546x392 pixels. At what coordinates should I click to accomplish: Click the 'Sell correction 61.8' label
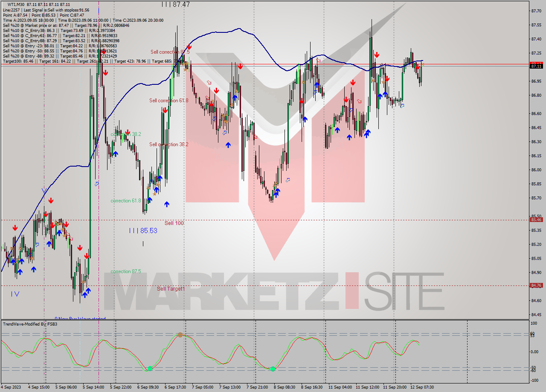tap(168, 101)
